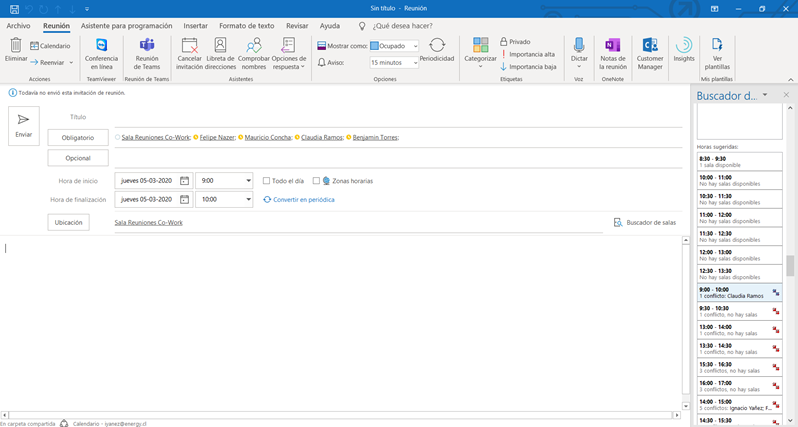This screenshot has height=427, width=798.
Task: Switch to Asistente para programación tab
Action: point(126,26)
